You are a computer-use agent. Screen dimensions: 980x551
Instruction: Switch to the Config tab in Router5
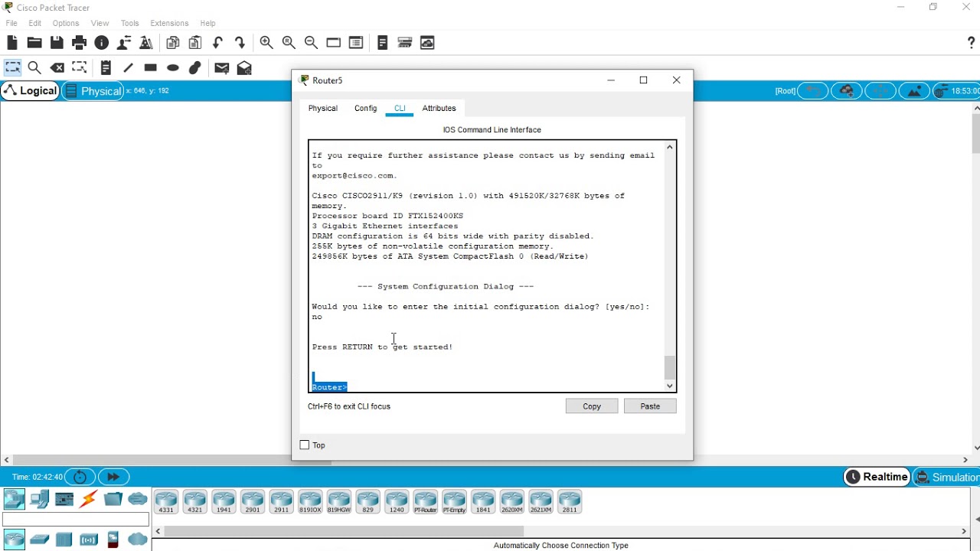(x=366, y=108)
